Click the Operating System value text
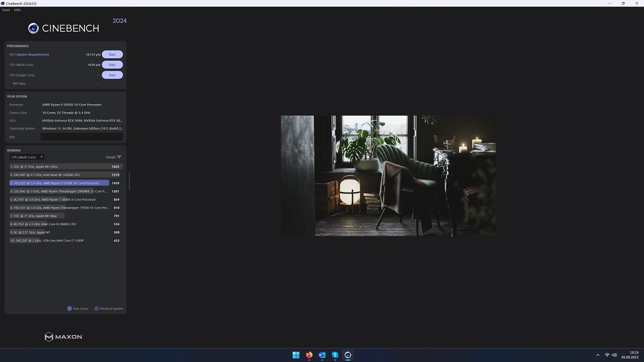The height and width of the screenshot is (362, 644). tap(83, 129)
